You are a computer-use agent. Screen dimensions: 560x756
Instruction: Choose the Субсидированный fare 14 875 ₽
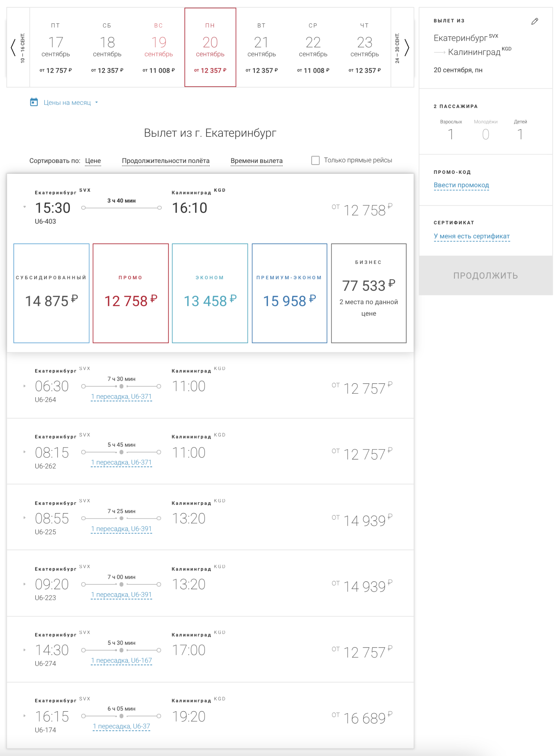click(x=52, y=293)
